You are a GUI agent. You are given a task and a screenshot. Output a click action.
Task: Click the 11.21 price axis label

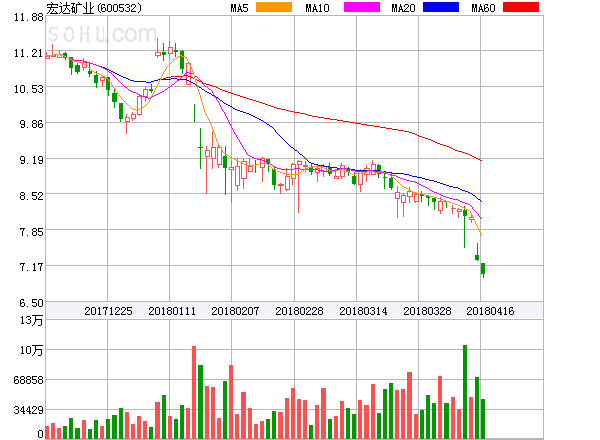(x=29, y=53)
